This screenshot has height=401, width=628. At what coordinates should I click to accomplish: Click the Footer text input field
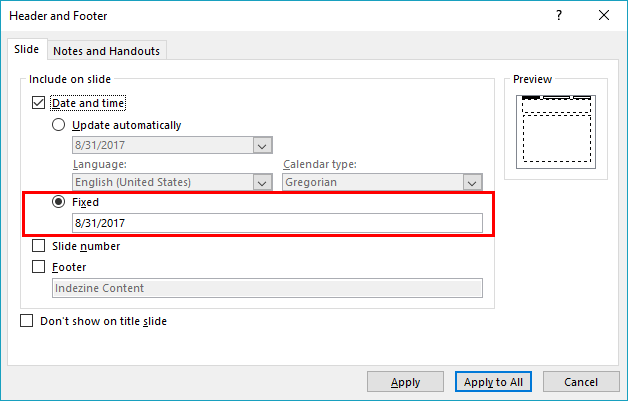pos(267,288)
